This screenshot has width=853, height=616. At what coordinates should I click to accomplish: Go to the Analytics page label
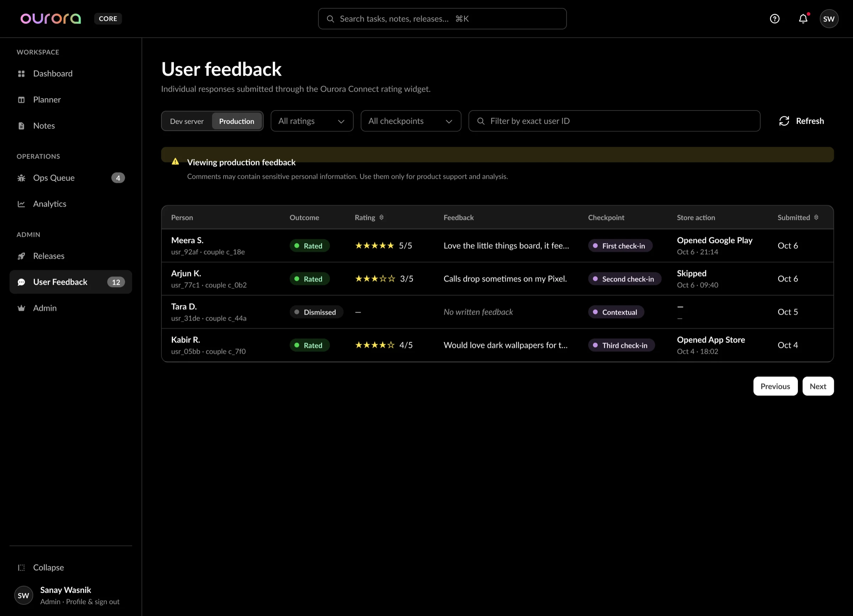click(x=50, y=204)
